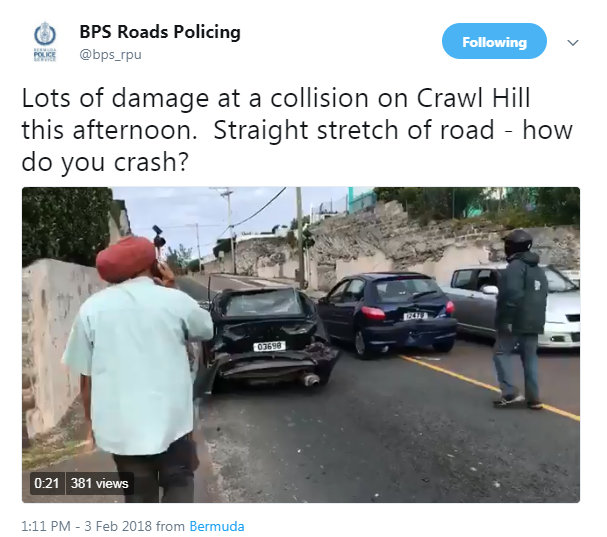Toggle the Following button
This screenshot has width=607, height=537.
pyautogui.click(x=494, y=41)
